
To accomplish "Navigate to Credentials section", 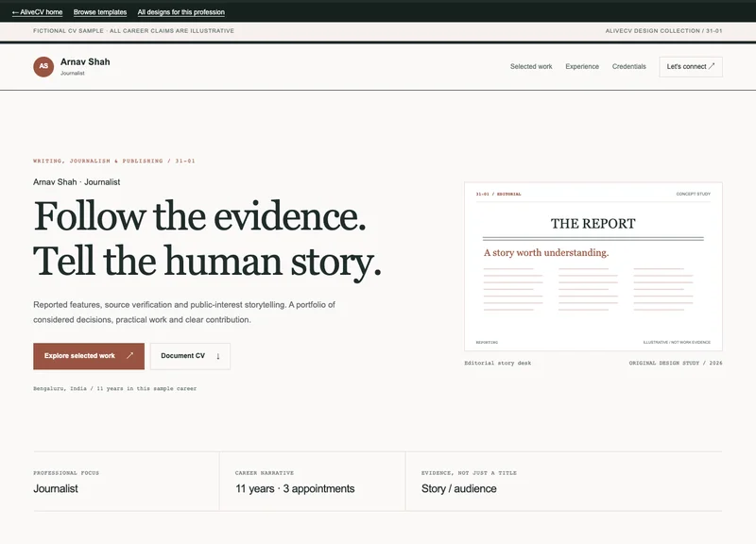I will click(x=628, y=66).
